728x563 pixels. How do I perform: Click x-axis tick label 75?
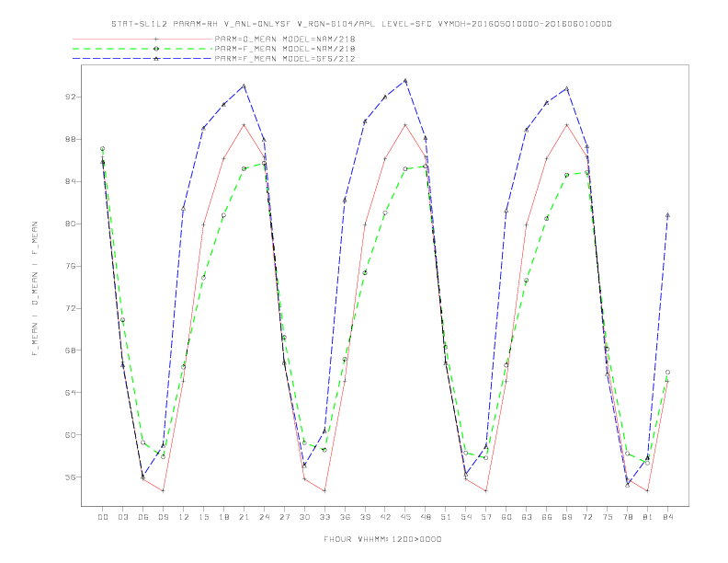pos(608,517)
